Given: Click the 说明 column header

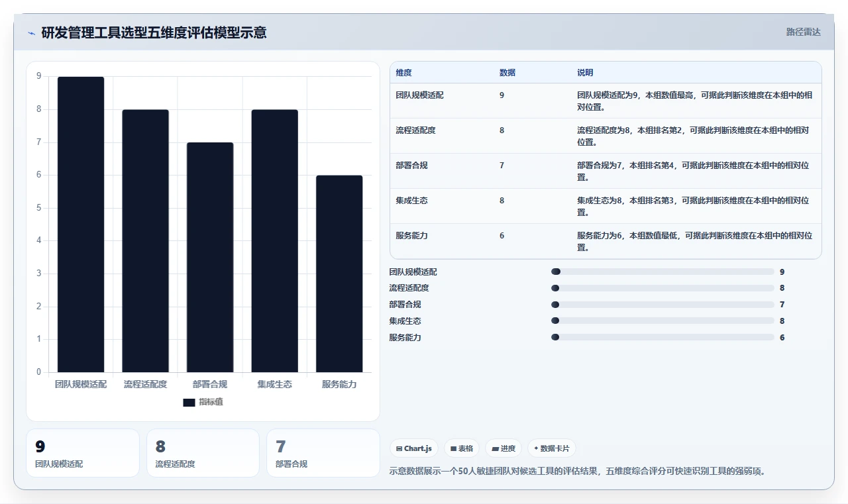Looking at the screenshot, I should (x=585, y=73).
